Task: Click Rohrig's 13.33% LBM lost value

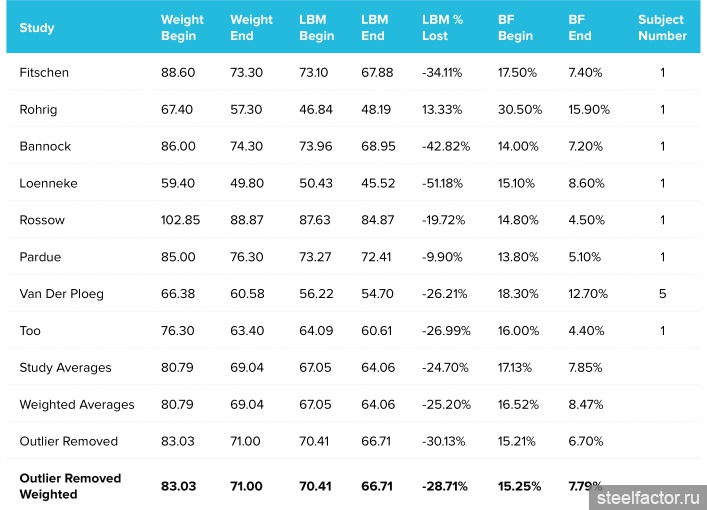Action: pyautogui.click(x=442, y=109)
